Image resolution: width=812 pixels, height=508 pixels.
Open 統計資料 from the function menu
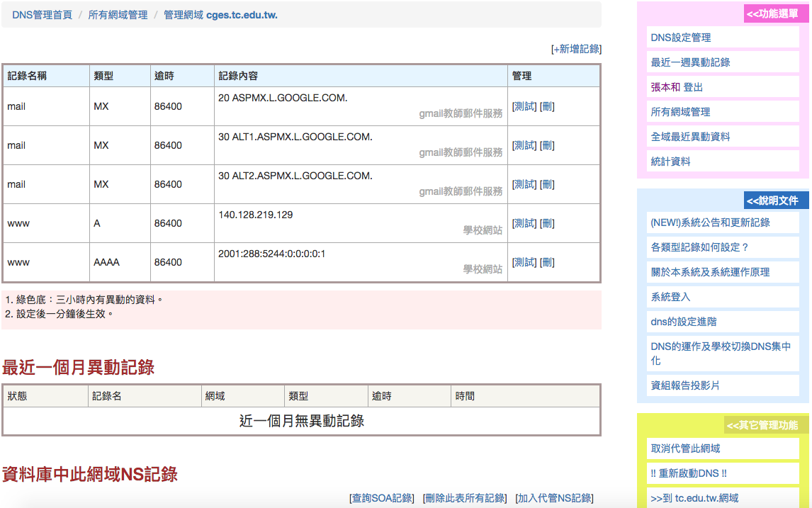(670, 162)
